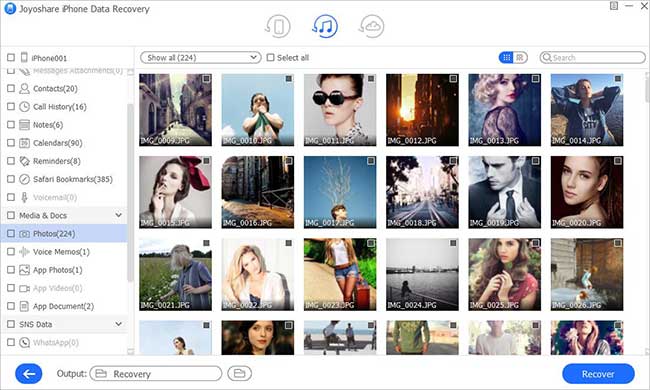Click the Safari Bookmarks compass icon
The height and width of the screenshot is (390, 650).
coord(24,179)
